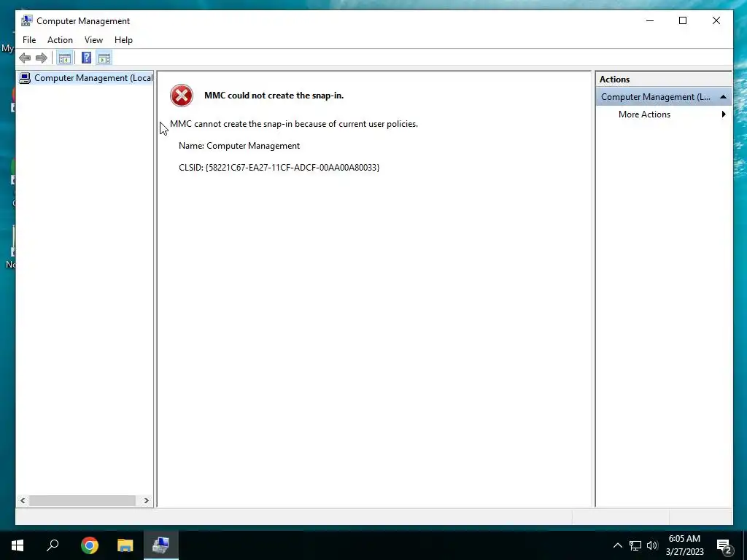Click the Computer Management title bar icon
The height and width of the screenshot is (560, 747).
click(27, 21)
